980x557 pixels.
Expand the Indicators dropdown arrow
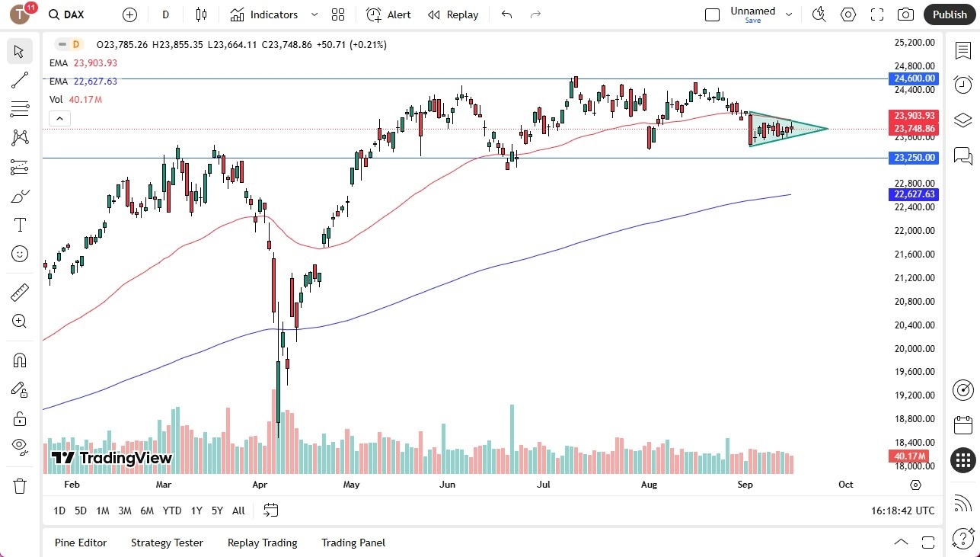tap(314, 14)
